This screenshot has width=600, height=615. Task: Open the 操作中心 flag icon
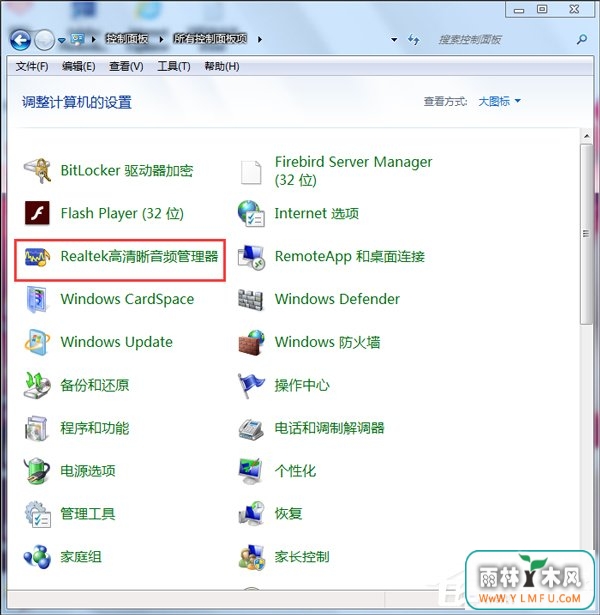coord(251,386)
